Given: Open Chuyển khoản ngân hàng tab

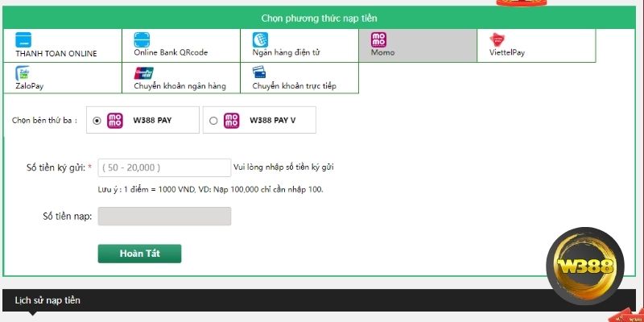Looking at the screenshot, I should pyautogui.click(x=181, y=78).
